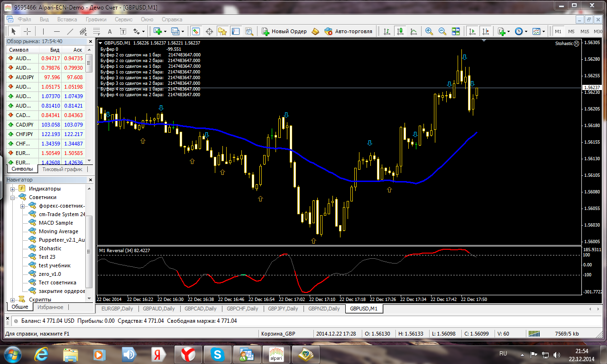Select the M15 timeframe button
Image resolution: width=607 pixels, height=364 pixels.
(x=585, y=31)
